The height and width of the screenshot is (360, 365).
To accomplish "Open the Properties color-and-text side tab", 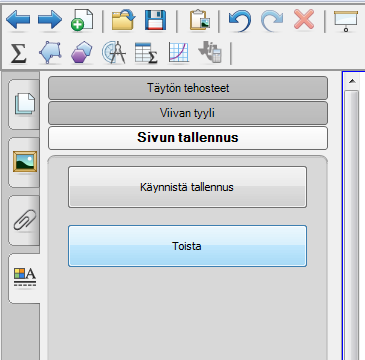I will click(x=24, y=278).
